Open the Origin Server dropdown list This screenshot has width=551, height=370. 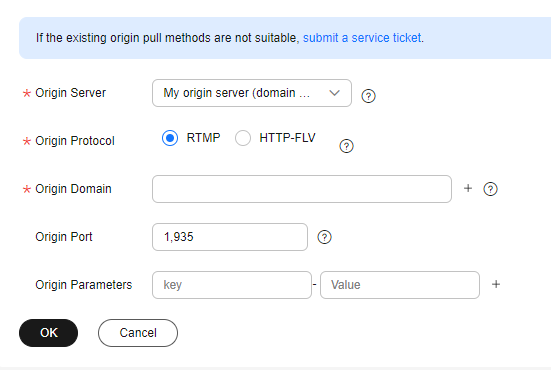click(x=252, y=93)
